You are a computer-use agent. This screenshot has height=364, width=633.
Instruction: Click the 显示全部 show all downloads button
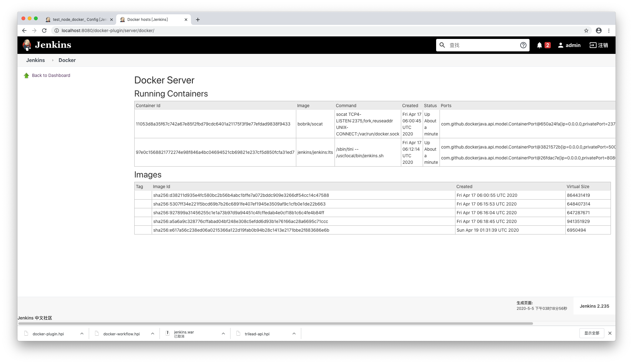(x=592, y=333)
